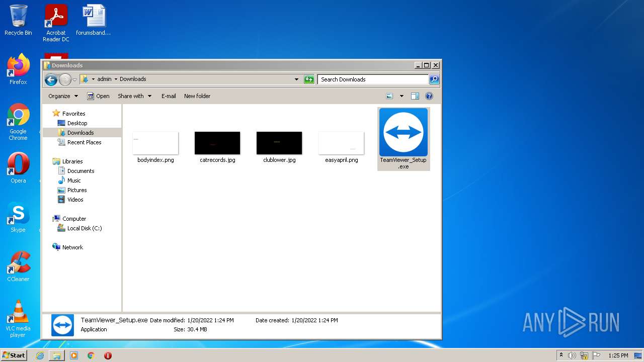Select TeamViewer_Setup.exe file
The width and height of the screenshot is (644, 362).
click(x=404, y=139)
